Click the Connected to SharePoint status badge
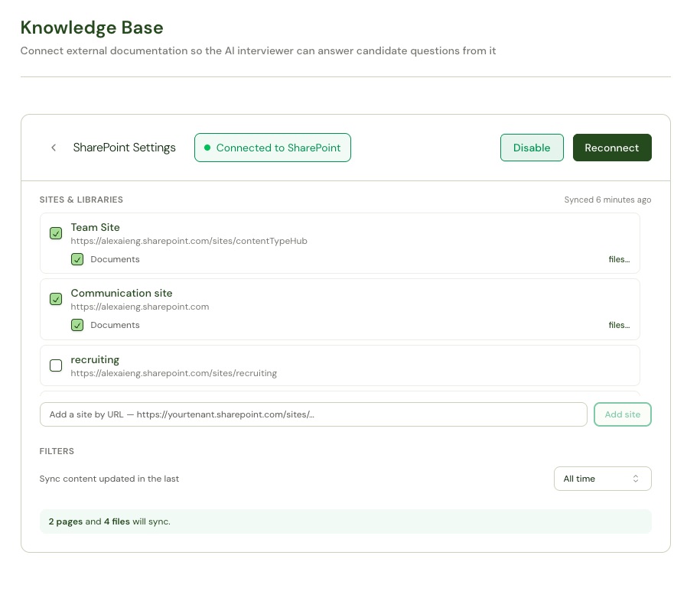This screenshot has height=604, width=700. click(x=273, y=148)
